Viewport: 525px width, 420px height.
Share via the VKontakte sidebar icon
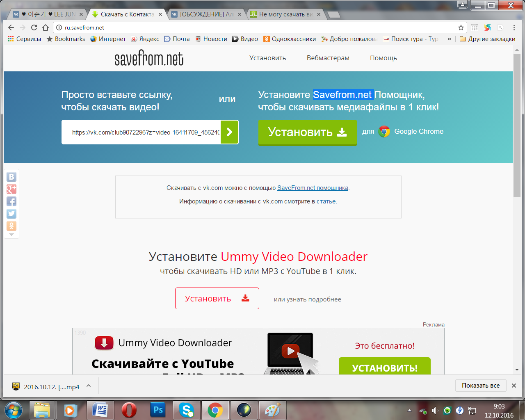[11, 177]
